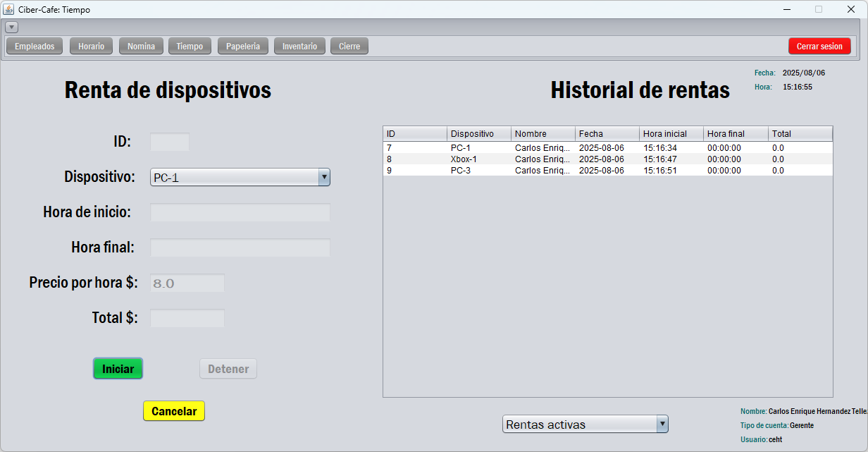Image resolution: width=868 pixels, height=452 pixels.
Task: Switch to the Tiempo section
Action: [190, 47]
